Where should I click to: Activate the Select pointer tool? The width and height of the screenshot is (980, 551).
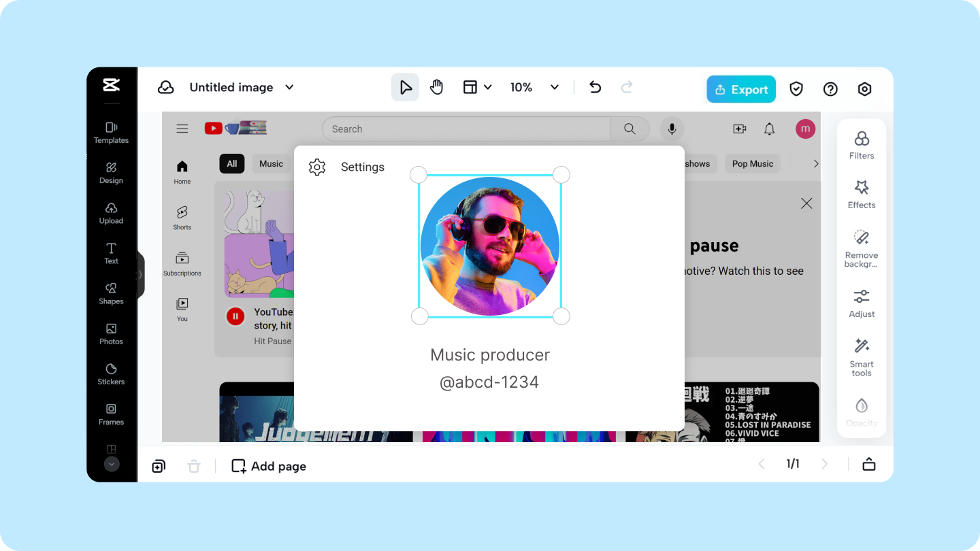coord(405,87)
